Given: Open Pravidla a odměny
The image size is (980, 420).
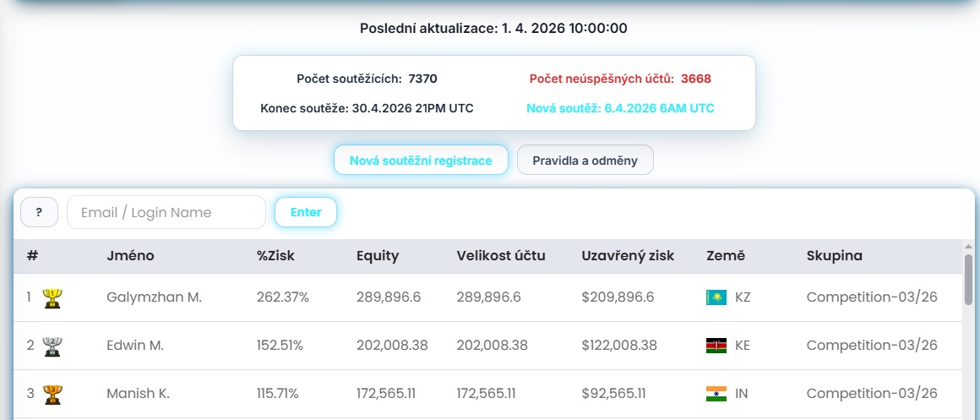Looking at the screenshot, I should [x=585, y=160].
